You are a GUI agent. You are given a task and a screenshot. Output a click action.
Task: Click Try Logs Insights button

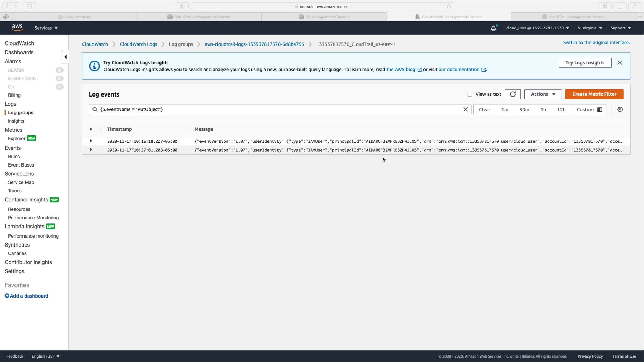tap(585, 63)
